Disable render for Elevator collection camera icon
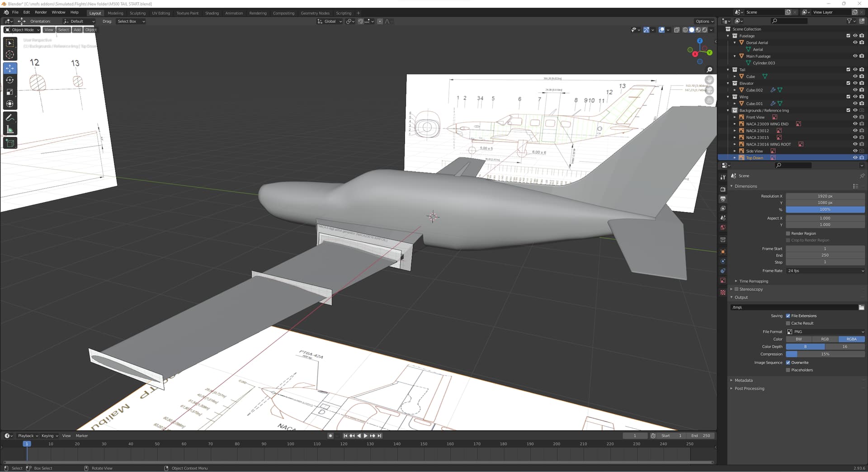 click(862, 83)
